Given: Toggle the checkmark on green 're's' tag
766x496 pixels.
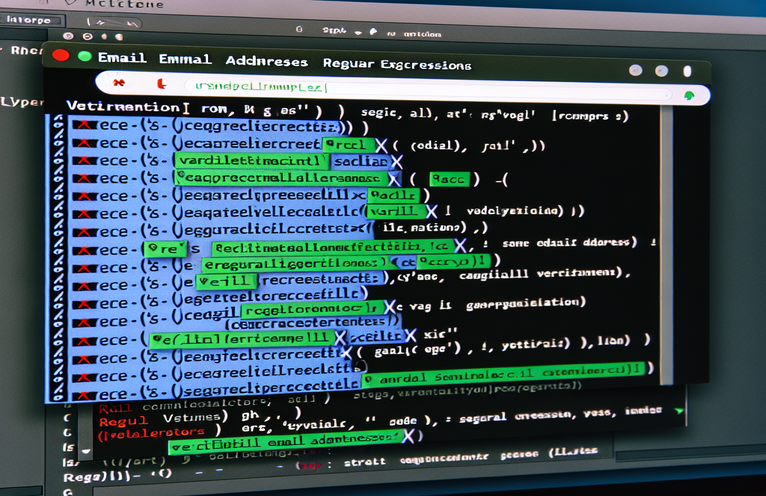Looking at the screenshot, I should 147,247.
